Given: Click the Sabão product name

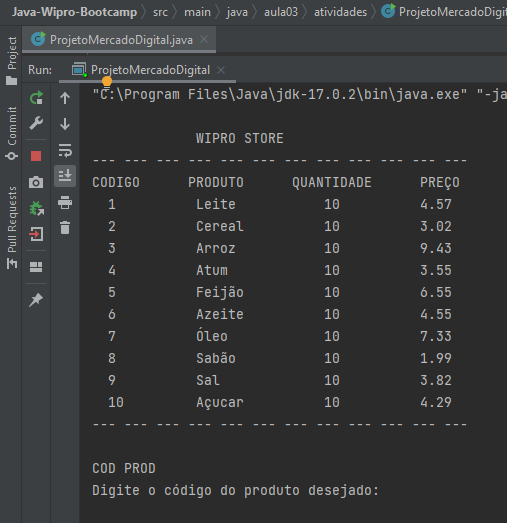Looking at the screenshot, I should point(216,358).
